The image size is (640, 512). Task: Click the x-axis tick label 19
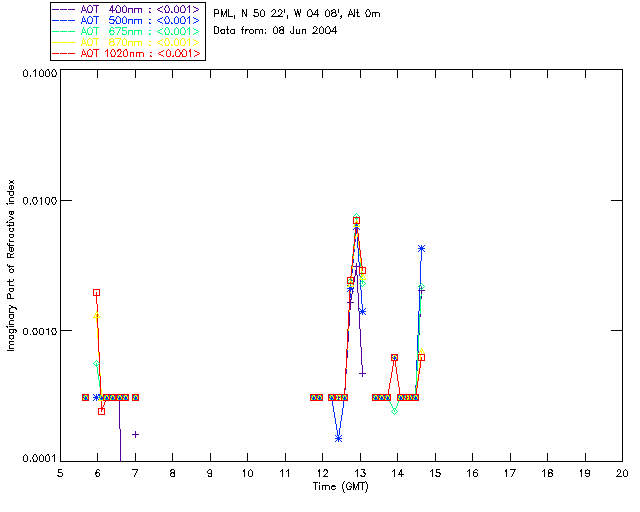point(585,473)
